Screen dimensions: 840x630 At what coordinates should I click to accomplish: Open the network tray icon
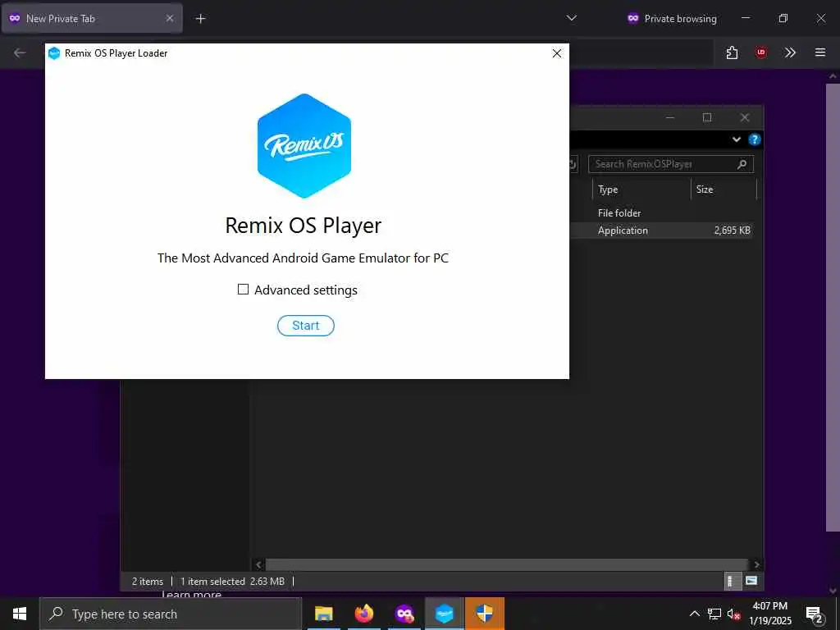(x=714, y=614)
